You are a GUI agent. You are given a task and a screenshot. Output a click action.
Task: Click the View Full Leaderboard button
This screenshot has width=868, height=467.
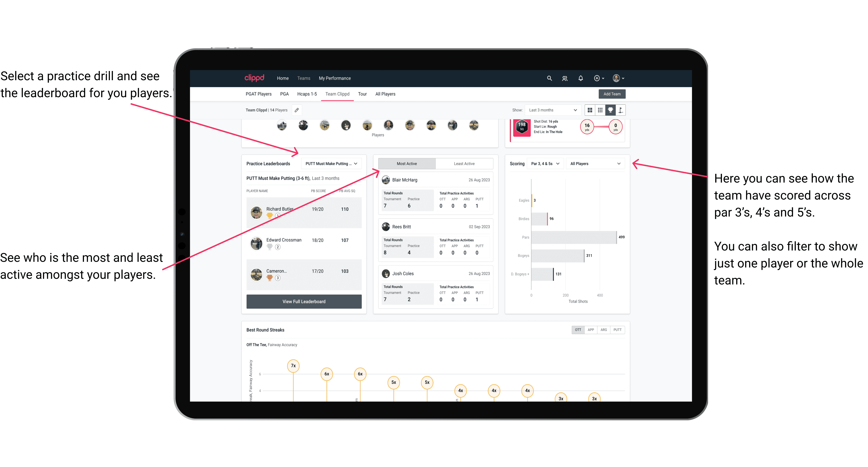pyautogui.click(x=304, y=301)
